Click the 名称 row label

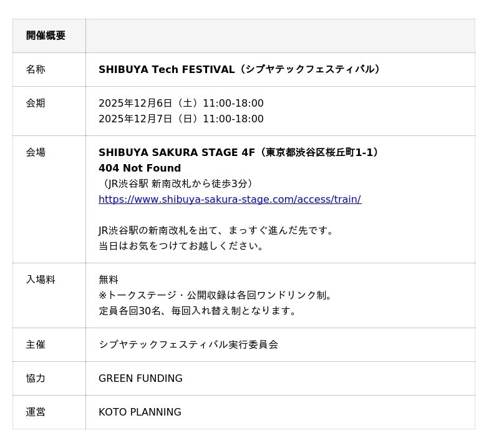[36, 69]
